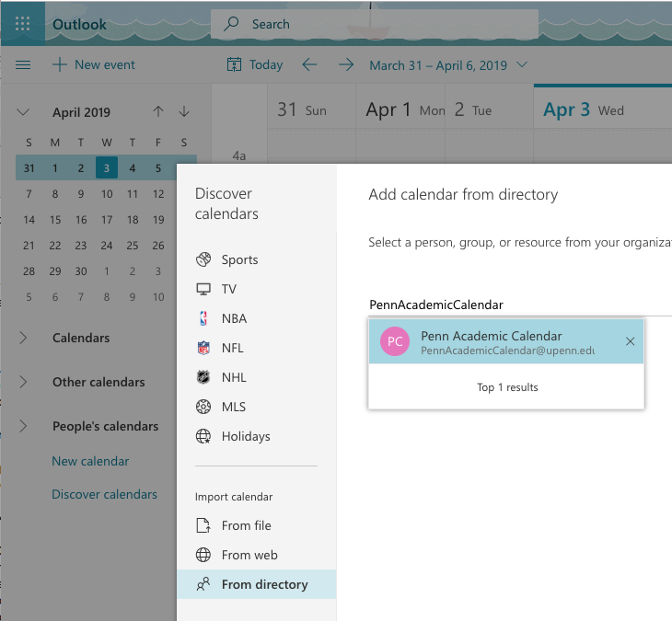Click the From web globe icon
672x621 pixels.
coord(203,555)
